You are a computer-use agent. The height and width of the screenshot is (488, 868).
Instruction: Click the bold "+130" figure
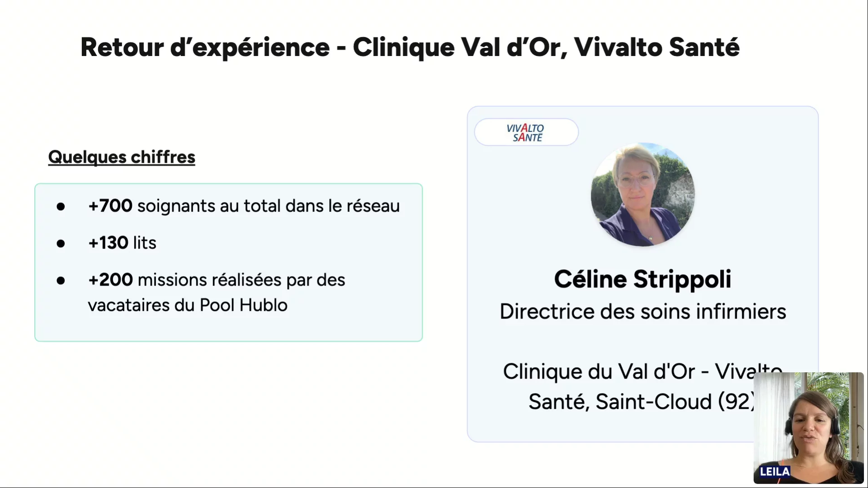pos(108,243)
